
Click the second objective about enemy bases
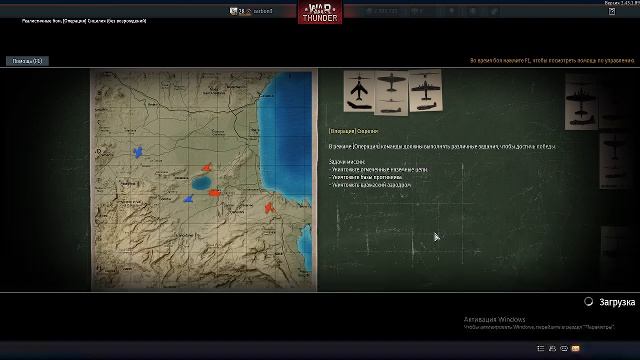pyautogui.click(x=366, y=177)
